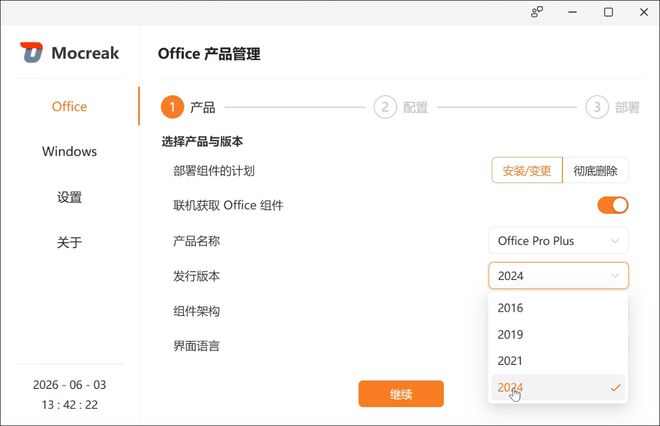Screen dimensions: 660x426
Task: Open the feedback icon in title bar
Action: pos(537,12)
